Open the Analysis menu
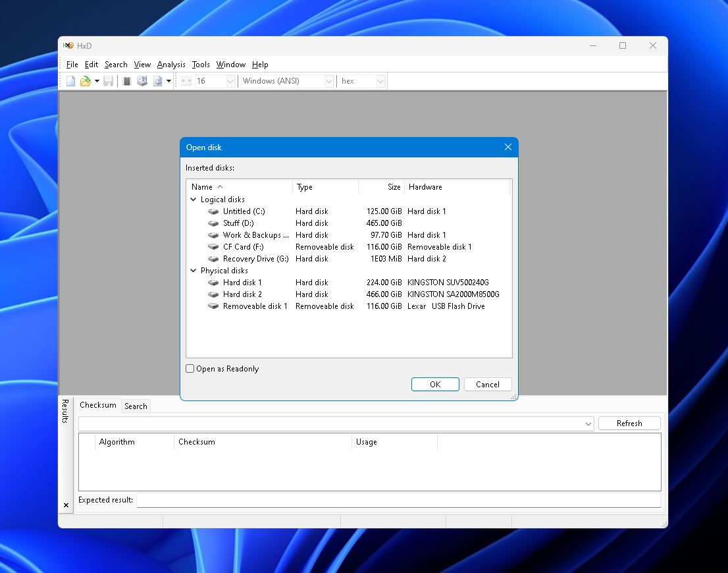728x573 pixels. [x=170, y=65]
